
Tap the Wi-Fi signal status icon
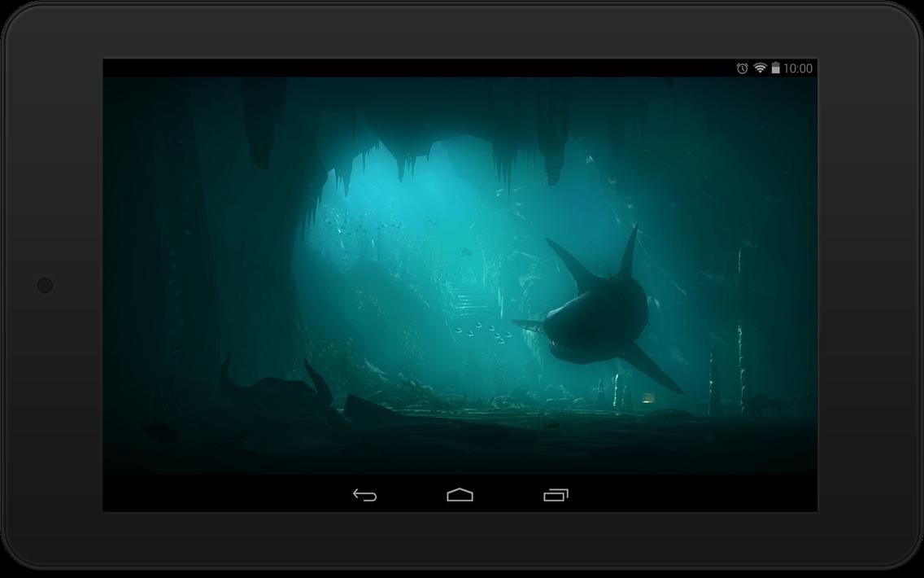(761, 68)
